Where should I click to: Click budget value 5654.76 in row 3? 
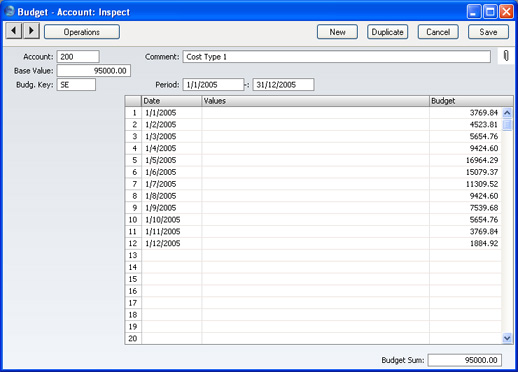point(465,136)
